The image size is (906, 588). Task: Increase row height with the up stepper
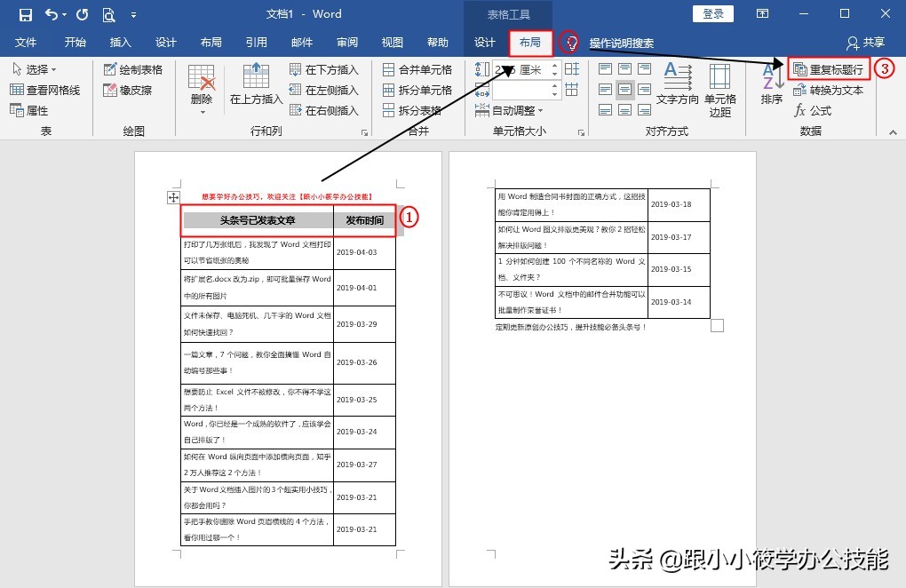point(555,64)
